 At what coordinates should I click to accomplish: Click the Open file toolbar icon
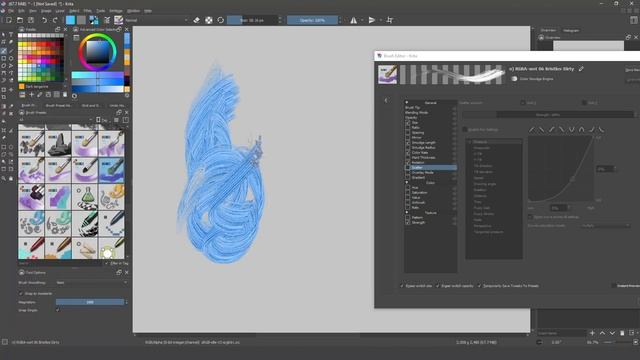[x=20, y=20]
